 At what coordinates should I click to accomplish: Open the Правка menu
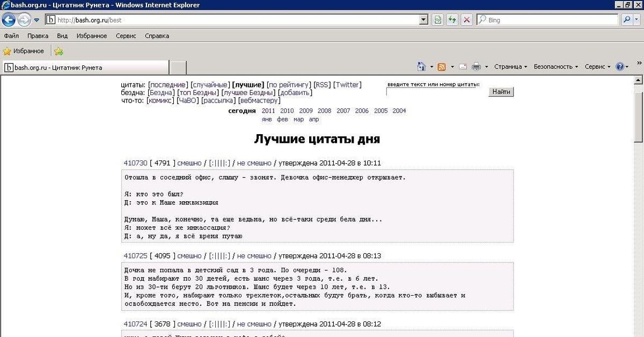38,36
